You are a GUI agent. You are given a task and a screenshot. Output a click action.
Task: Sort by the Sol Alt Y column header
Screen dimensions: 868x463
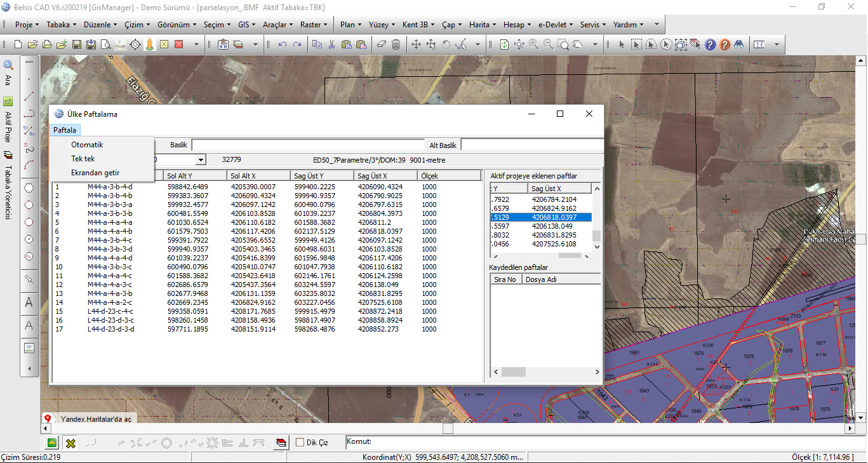[194, 176]
